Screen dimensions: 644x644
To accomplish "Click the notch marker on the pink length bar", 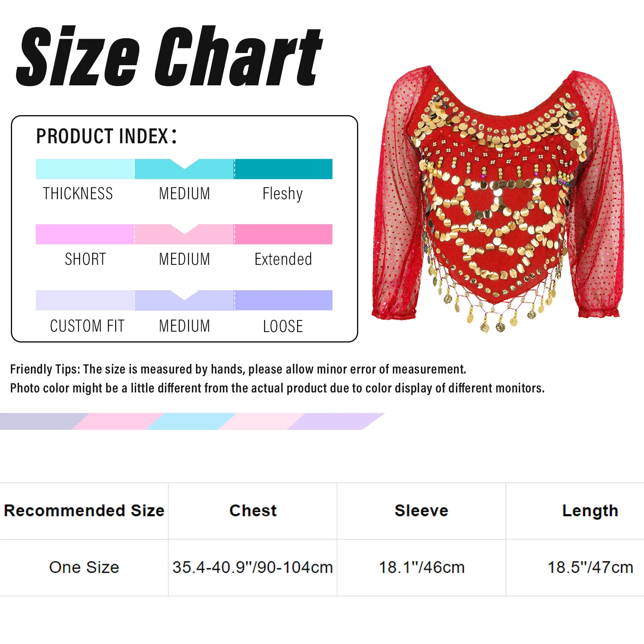I will coord(184,230).
